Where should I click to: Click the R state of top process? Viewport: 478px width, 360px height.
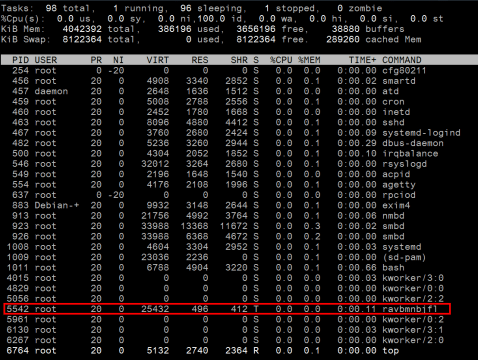coord(256,351)
